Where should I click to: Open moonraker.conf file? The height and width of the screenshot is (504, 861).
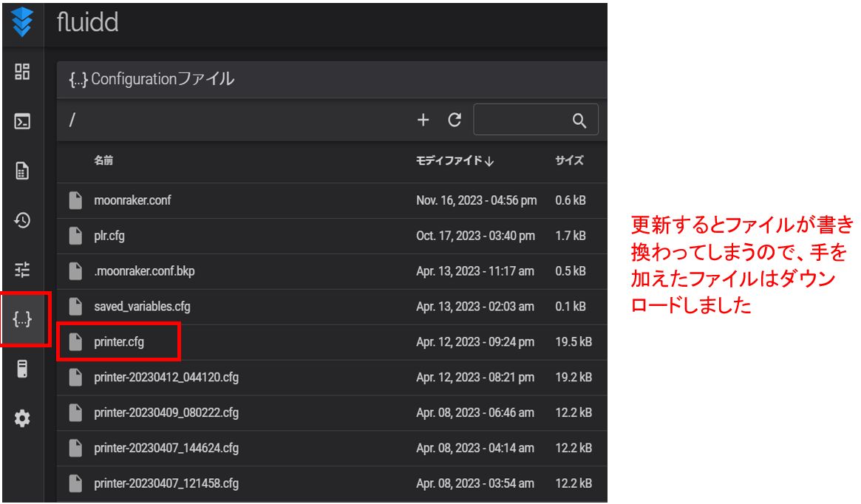[x=132, y=200]
